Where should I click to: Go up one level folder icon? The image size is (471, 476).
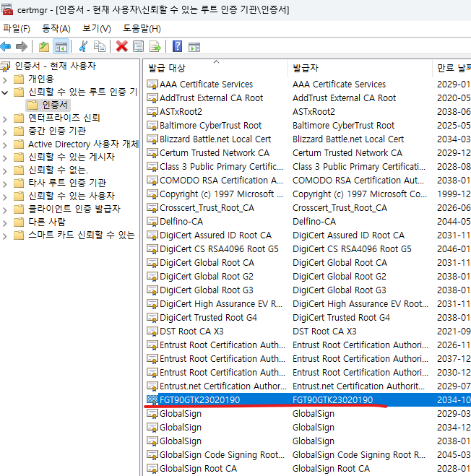coord(44,47)
